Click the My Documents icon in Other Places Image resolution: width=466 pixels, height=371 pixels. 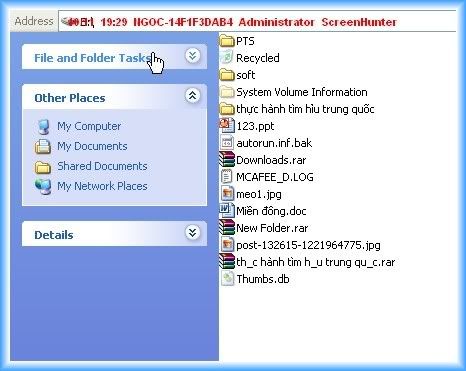(x=43, y=147)
